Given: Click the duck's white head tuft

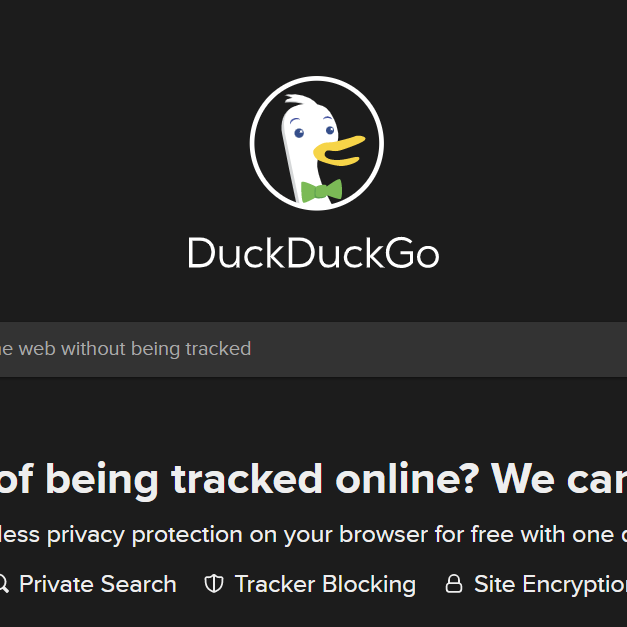Looking at the screenshot, I should point(298,99).
